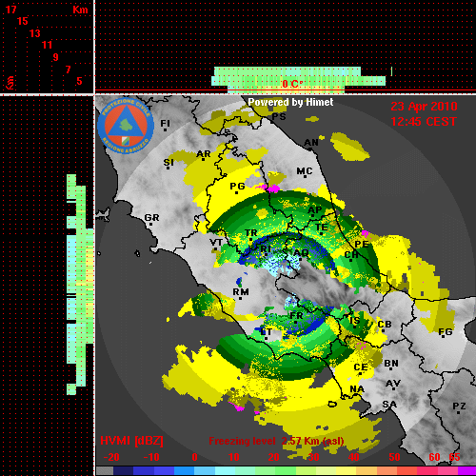The image size is (476, 476).
Task: Select the date '23 Apr 2010'
Action: click(x=424, y=107)
